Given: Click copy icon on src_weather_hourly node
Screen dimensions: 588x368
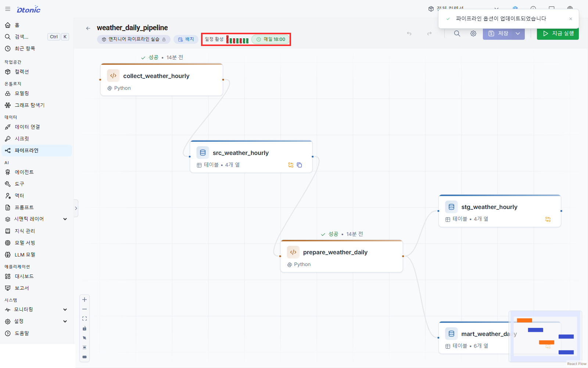Looking at the screenshot, I should 300,165.
